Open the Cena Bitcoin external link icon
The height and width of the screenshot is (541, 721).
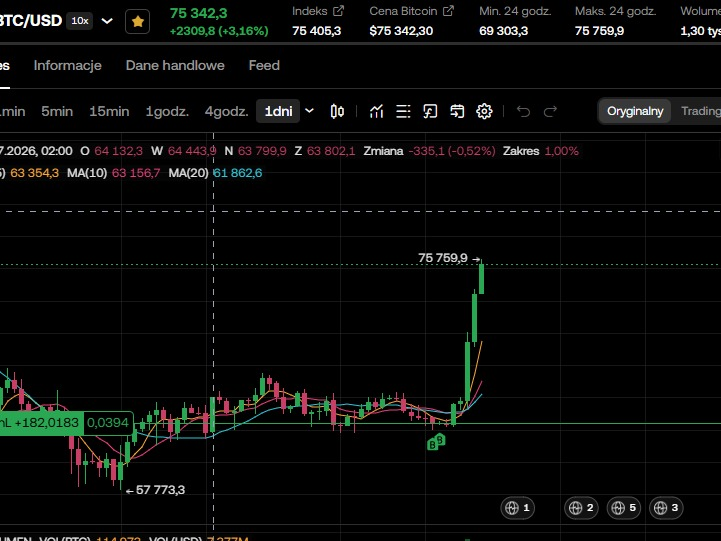click(x=448, y=11)
